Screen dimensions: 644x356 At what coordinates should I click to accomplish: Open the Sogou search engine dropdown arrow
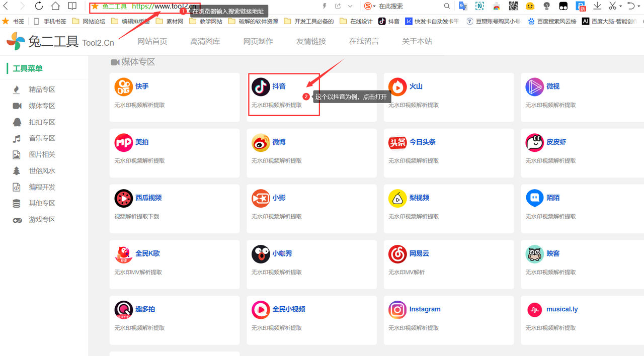(x=375, y=6)
